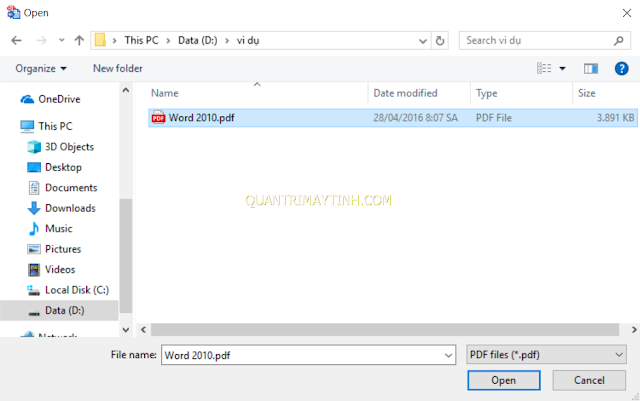Open previous locations address dropdown

[423, 40]
